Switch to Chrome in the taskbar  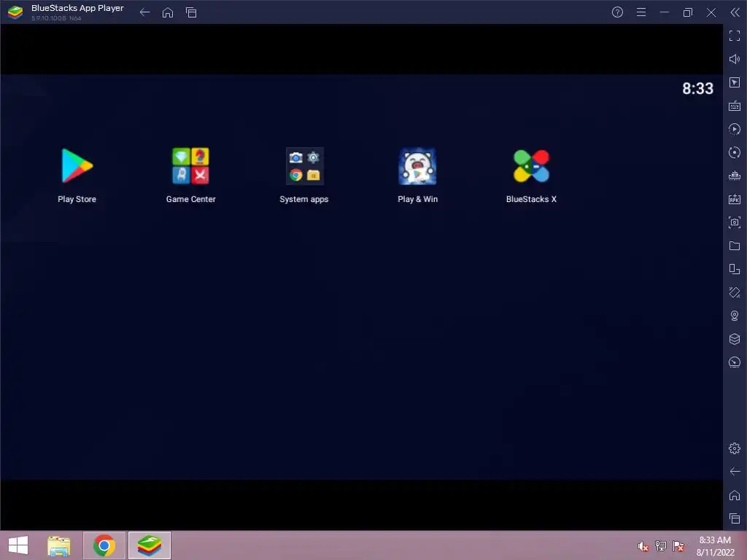104,545
